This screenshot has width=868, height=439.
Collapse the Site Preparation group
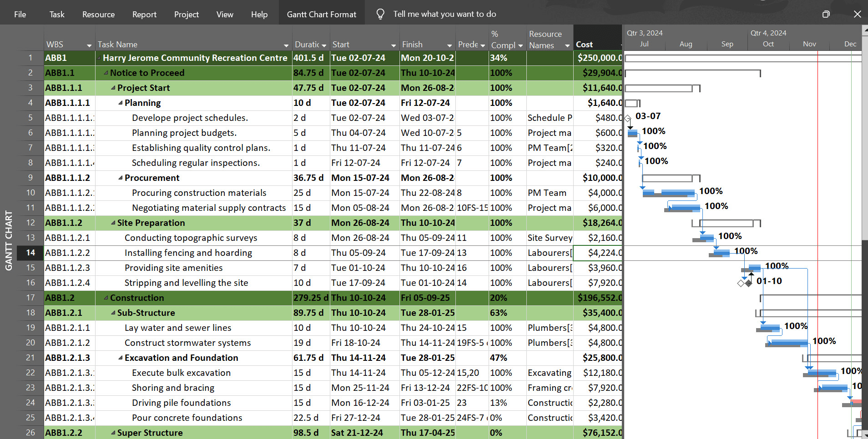114,223
